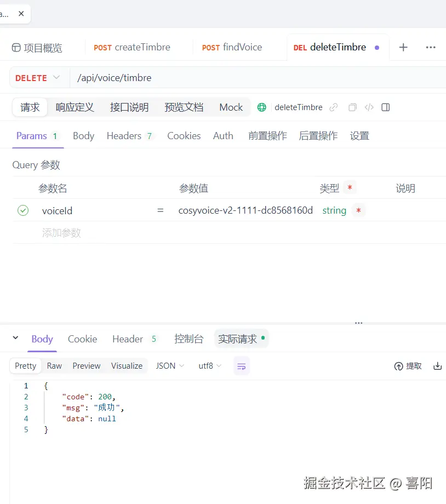Toggle the side panel layout icon

(x=386, y=107)
